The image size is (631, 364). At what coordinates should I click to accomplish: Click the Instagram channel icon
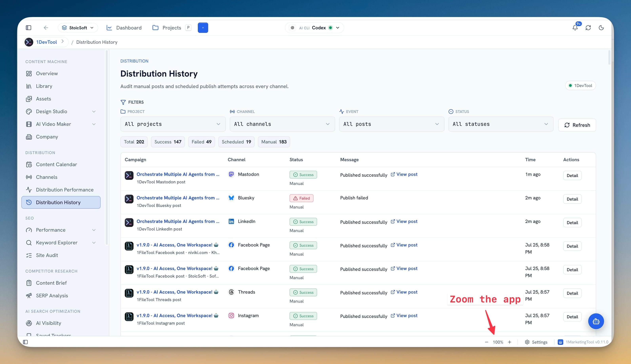(231, 316)
